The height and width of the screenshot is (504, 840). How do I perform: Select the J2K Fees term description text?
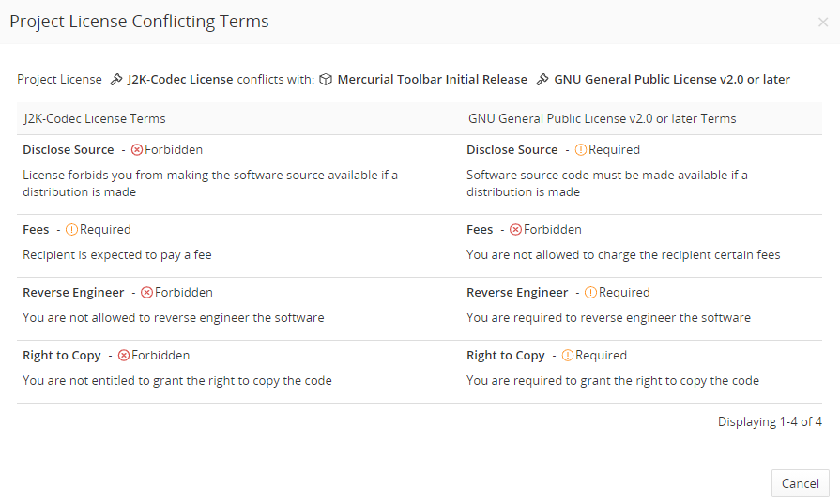pos(124,255)
